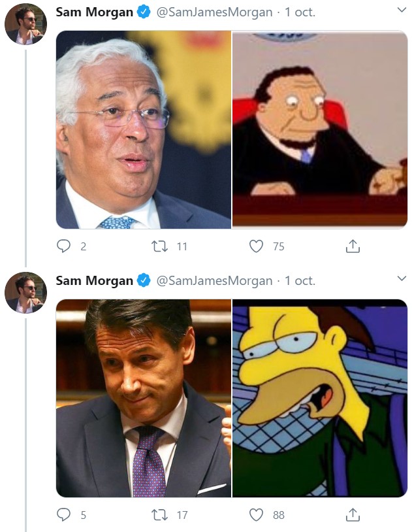Open the white-haired man photo with glasses
412x532 pixels.
click(143, 129)
